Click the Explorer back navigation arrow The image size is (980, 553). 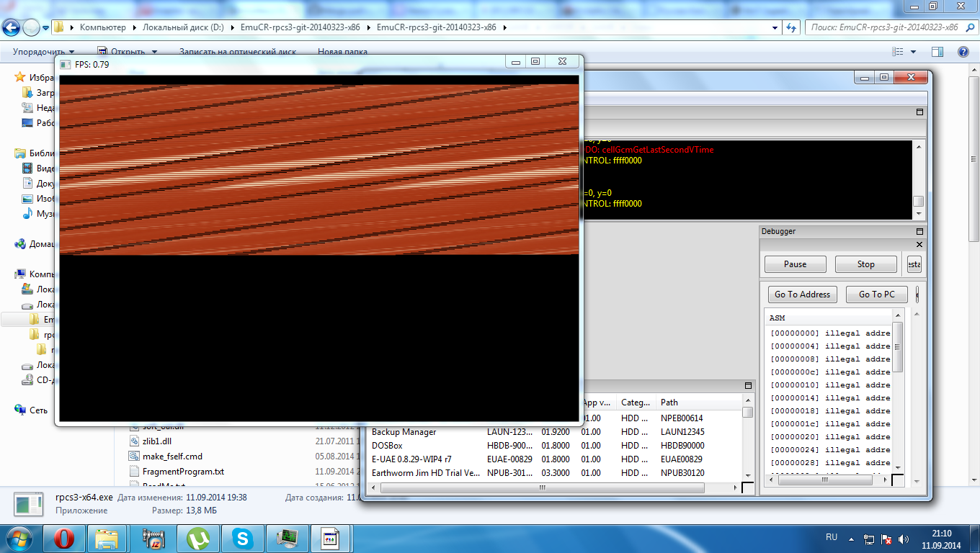pyautogui.click(x=12, y=27)
